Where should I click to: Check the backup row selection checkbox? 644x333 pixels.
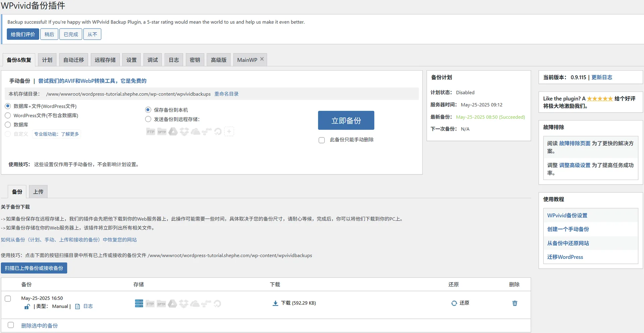coord(8,298)
